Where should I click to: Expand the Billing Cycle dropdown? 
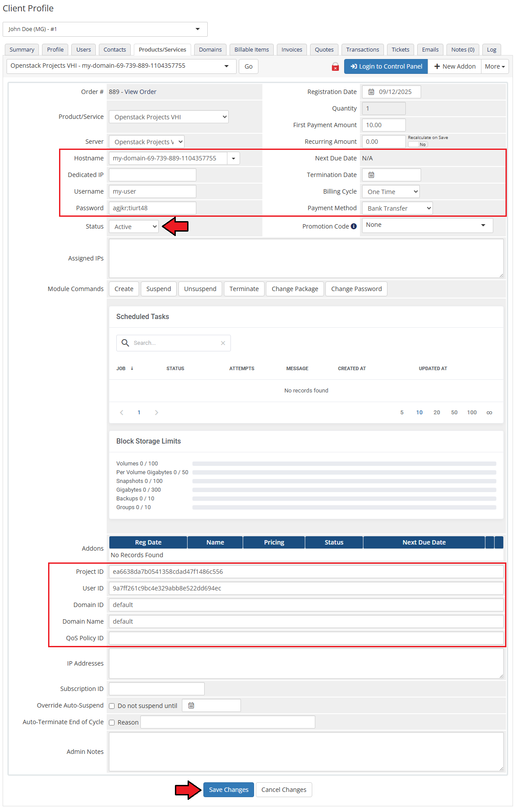coord(391,192)
